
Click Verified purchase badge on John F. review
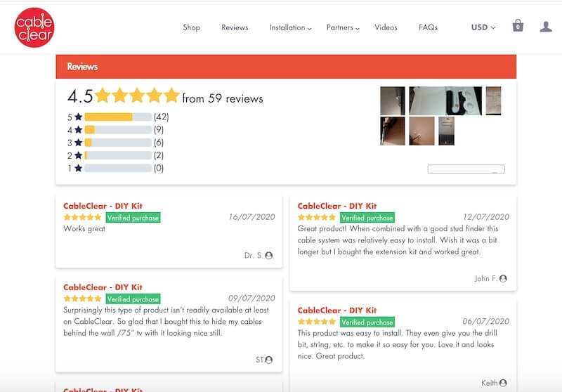tap(367, 218)
